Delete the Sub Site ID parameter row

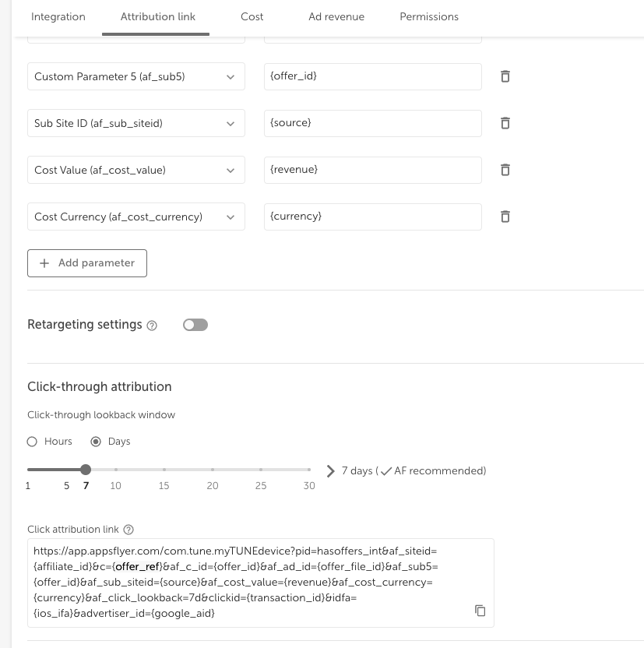505,123
